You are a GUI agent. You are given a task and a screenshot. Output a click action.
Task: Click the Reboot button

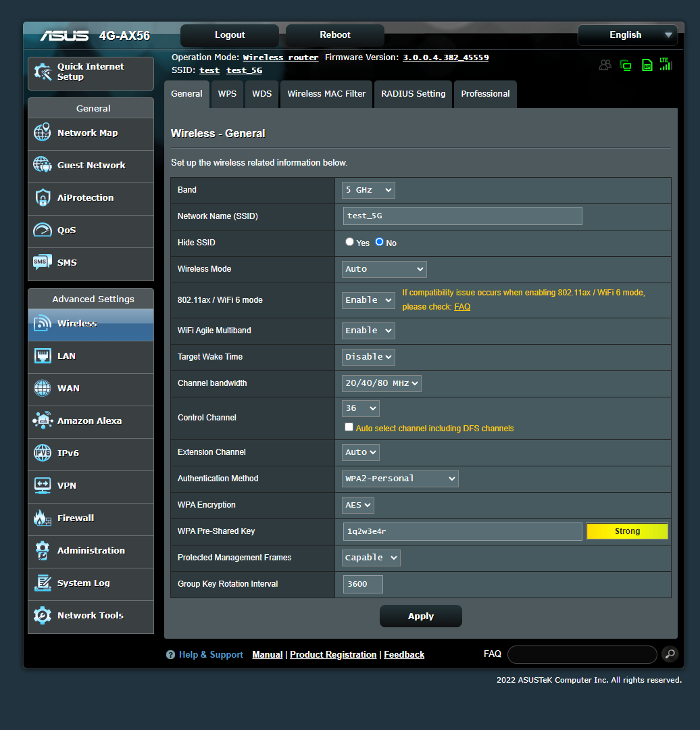[x=334, y=35]
